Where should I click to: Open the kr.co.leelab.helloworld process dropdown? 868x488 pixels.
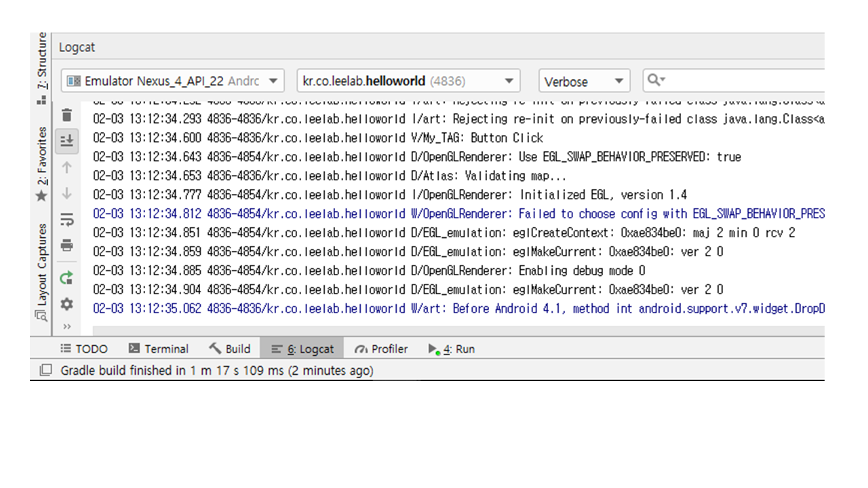tap(408, 81)
